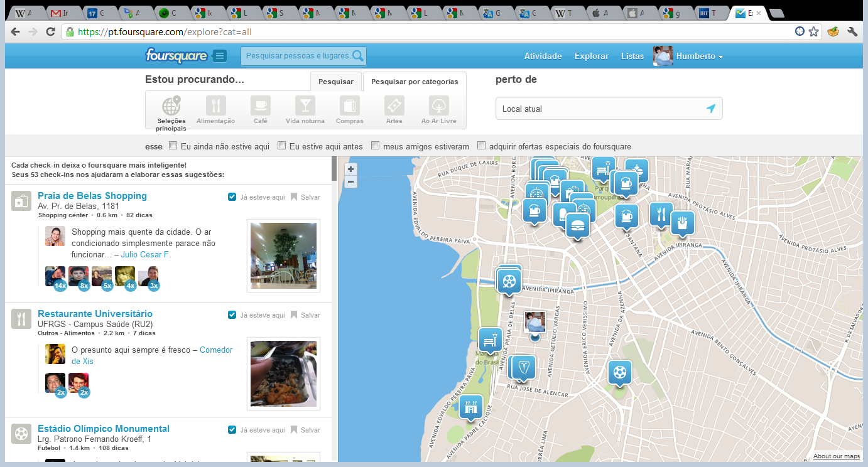
Task: Bookmark this page with the star icon
Action: click(x=814, y=31)
